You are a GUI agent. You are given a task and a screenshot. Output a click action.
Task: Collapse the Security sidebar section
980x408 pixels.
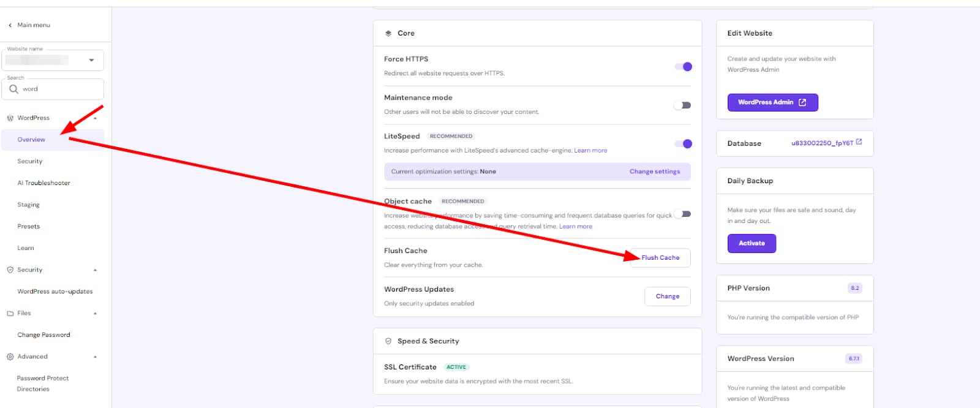pyautogui.click(x=95, y=270)
